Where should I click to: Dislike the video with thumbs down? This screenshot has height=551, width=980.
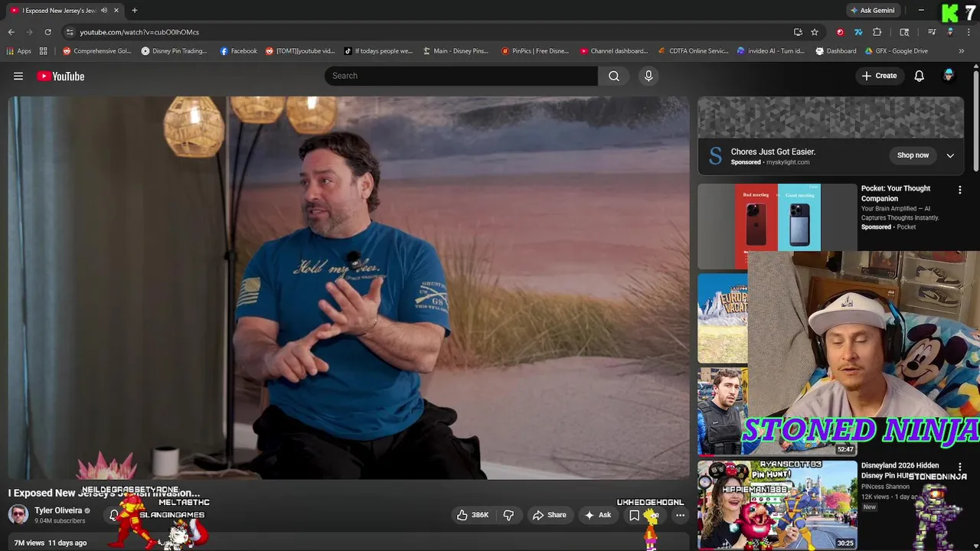(508, 515)
